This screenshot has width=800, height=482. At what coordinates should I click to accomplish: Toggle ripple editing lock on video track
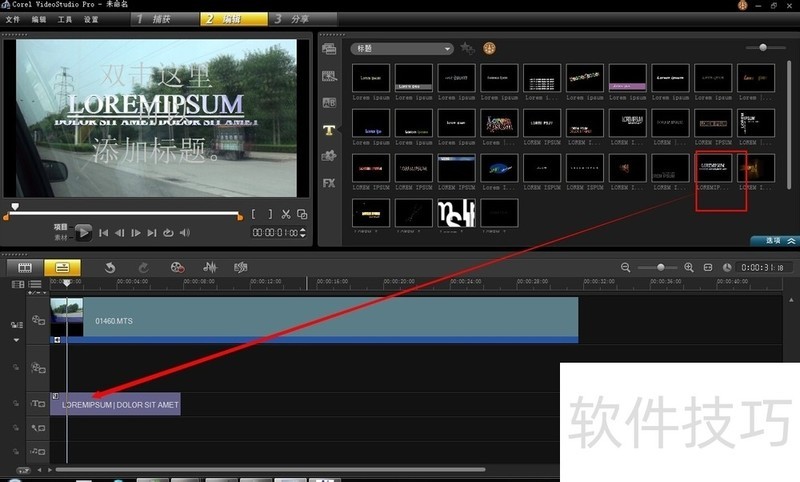pos(16,324)
